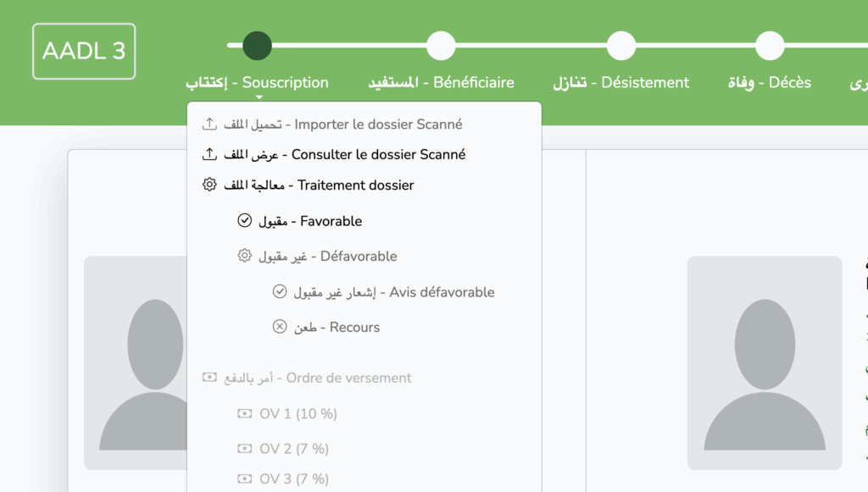The width and height of the screenshot is (868, 492).
Task: Click the upload icon beside Importer le dossier Scanné
Action: coord(209,124)
